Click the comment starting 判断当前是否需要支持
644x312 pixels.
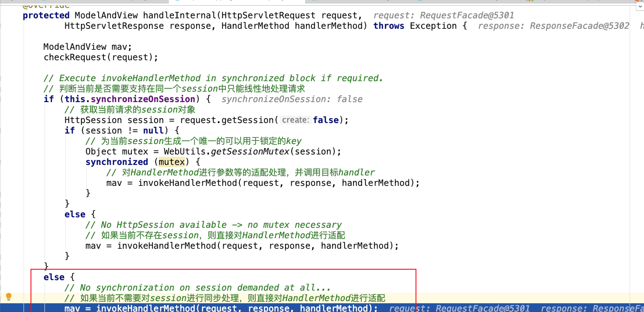coord(174,89)
